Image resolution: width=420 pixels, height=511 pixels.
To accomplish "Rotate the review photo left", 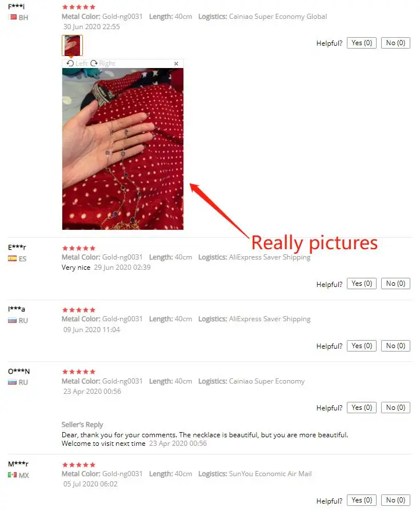I will (x=77, y=63).
